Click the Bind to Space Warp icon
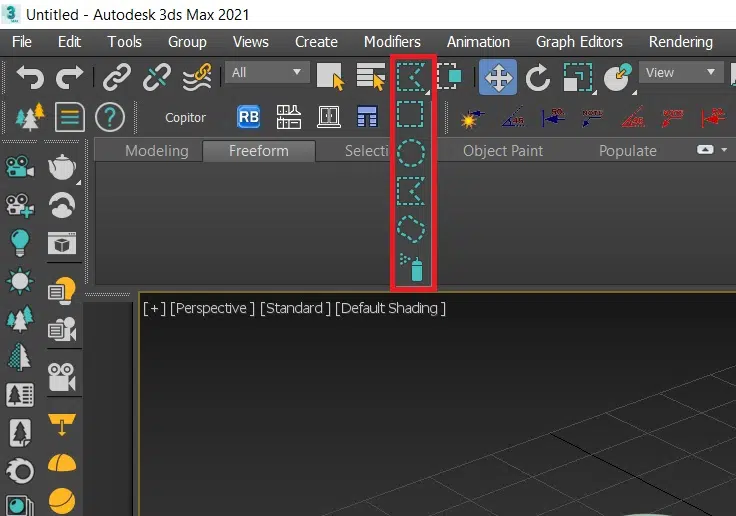The width and height of the screenshot is (736, 516). pyautogui.click(x=195, y=74)
